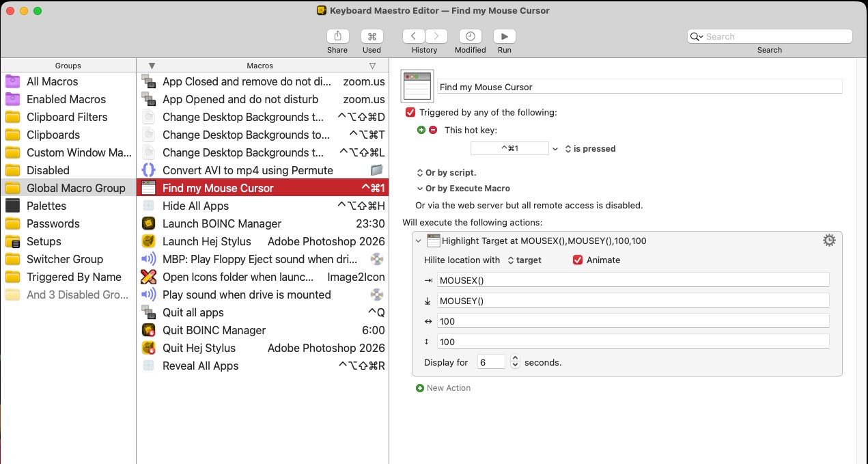Viewport: 868px width, 464px height.
Task: Run the macro with the play button
Action: 504,37
